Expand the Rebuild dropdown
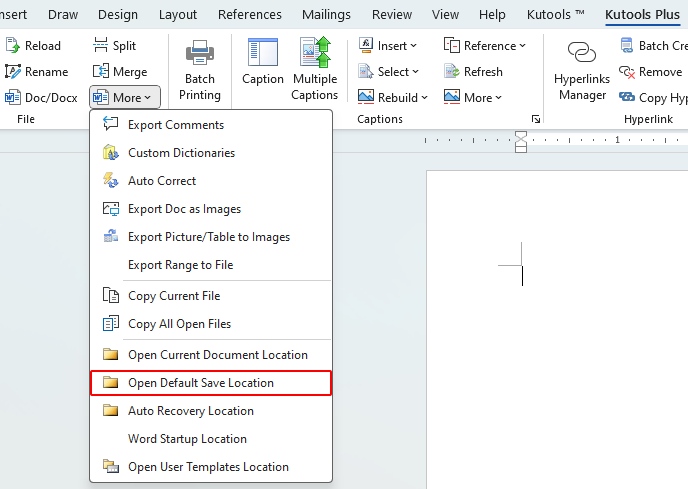The height and width of the screenshot is (489, 688). (x=393, y=97)
